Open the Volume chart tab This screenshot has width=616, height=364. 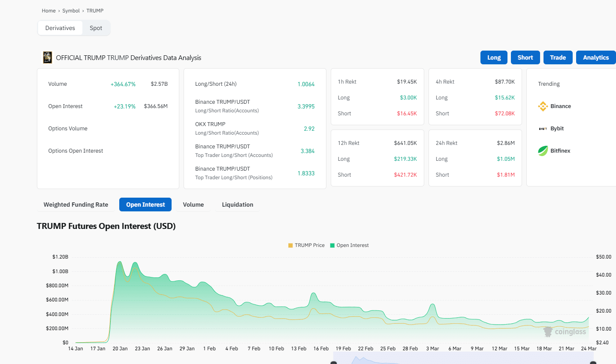[x=193, y=205]
